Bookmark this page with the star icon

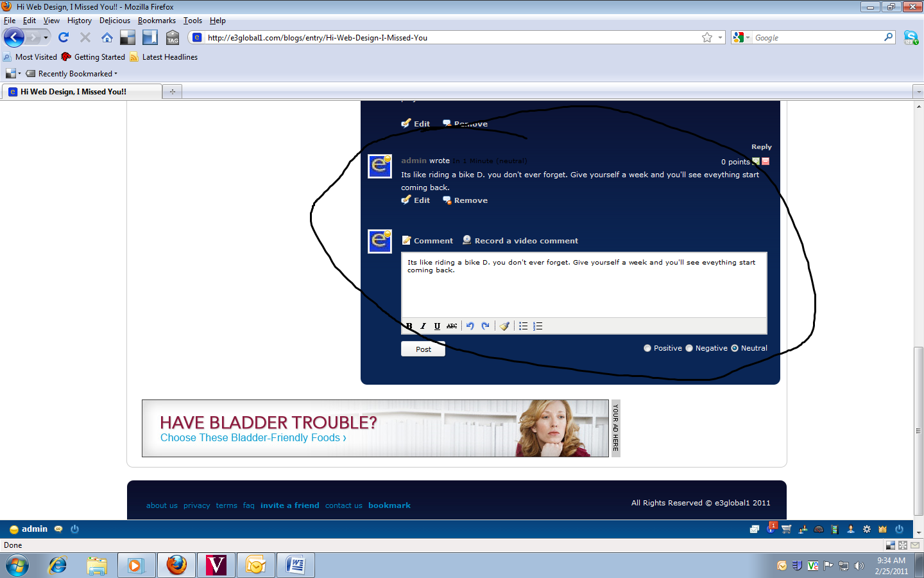[x=707, y=37]
